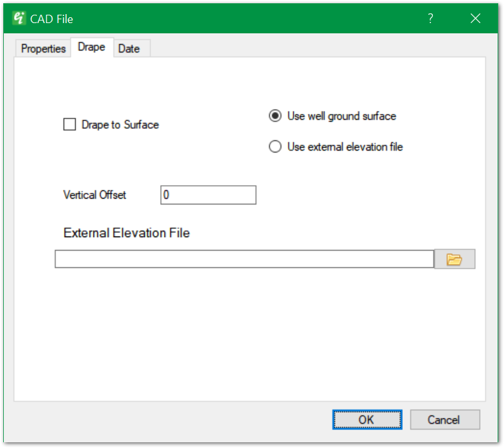The width and height of the screenshot is (504, 448).
Task: Click the "Use well ground surface" label text
Action: click(x=342, y=116)
